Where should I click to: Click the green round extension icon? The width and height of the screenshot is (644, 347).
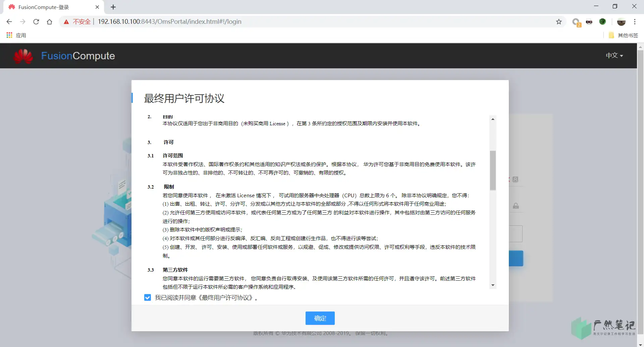click(603, 21)
